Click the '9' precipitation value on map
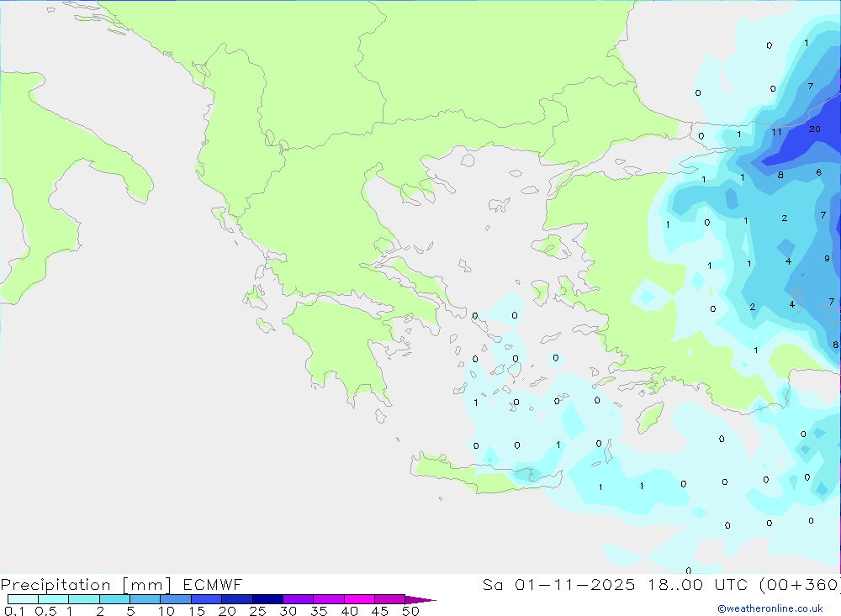This screenshot has width=841, height=616. pyautogui.click(x=827, y=258)
